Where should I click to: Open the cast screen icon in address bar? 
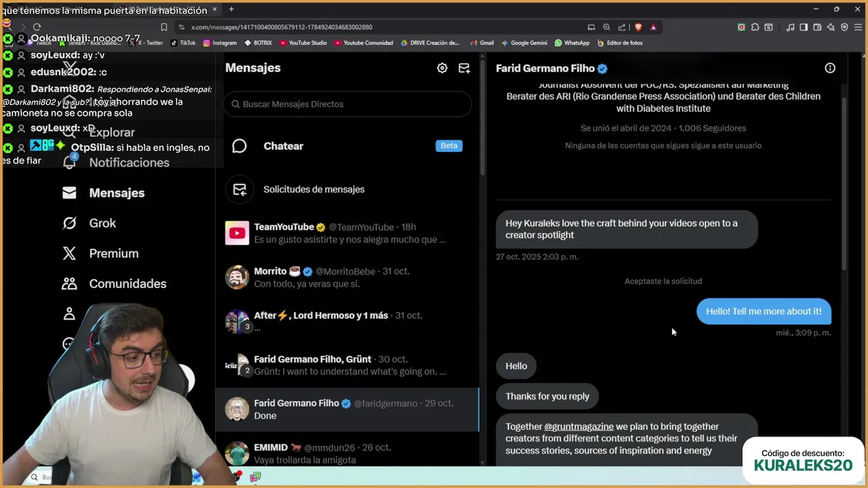click(591, 27)
